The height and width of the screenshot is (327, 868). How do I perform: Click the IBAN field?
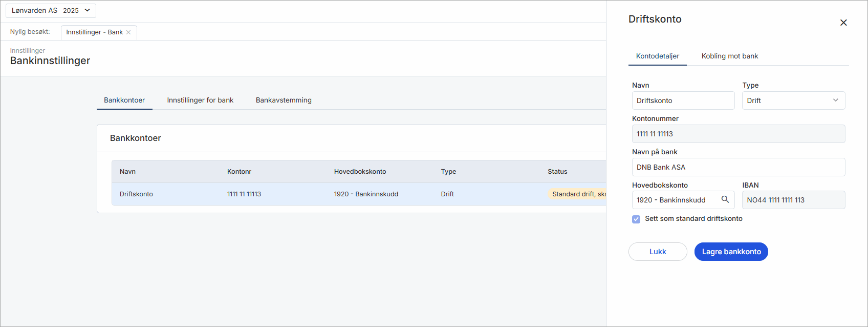click(x=793, y=200)
